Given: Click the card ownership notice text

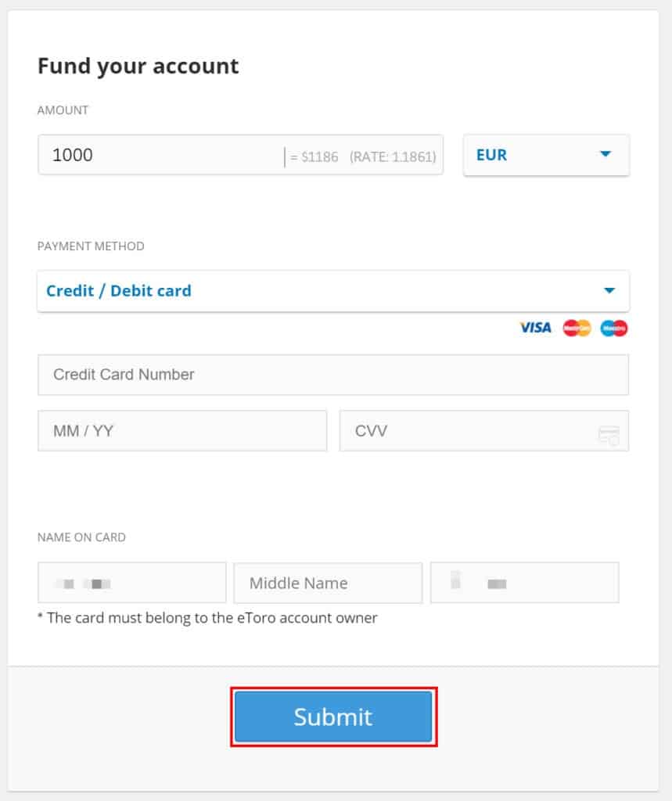Looking at the screenshot, I should (x=207, y=618).
